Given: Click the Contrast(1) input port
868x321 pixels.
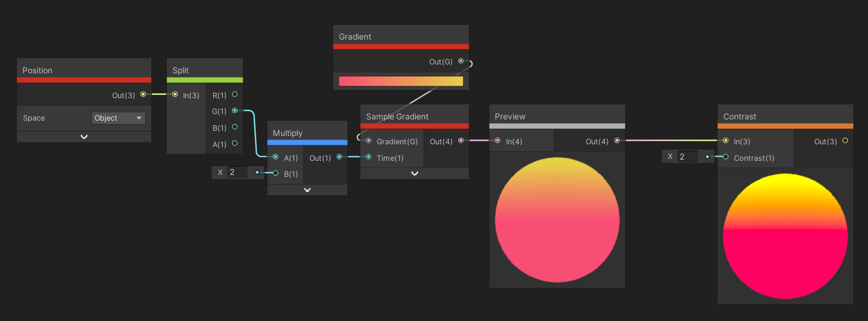Looking at the screenshot, I should pos(726,157).
